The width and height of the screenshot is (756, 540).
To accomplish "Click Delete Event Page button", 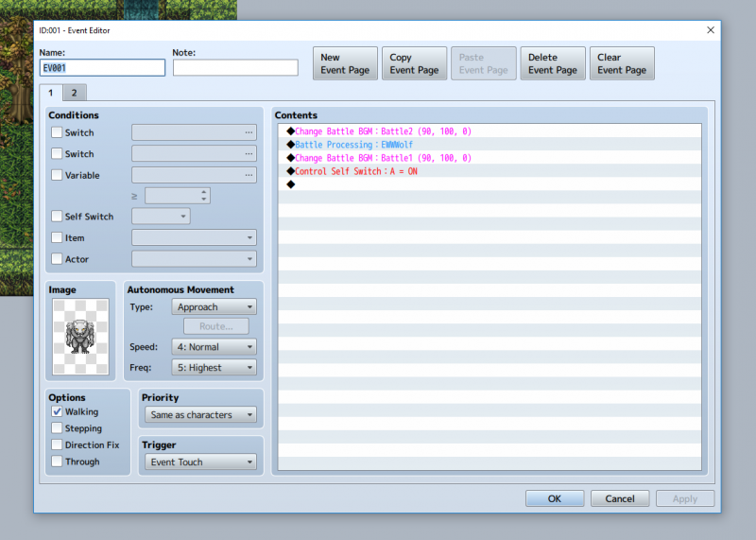I will coord(553,63).
